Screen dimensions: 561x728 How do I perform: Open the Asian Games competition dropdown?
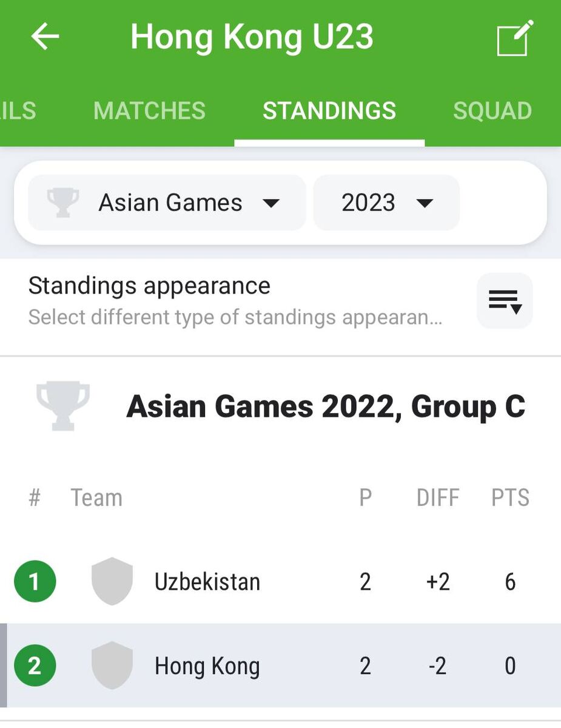coord(167,203)
